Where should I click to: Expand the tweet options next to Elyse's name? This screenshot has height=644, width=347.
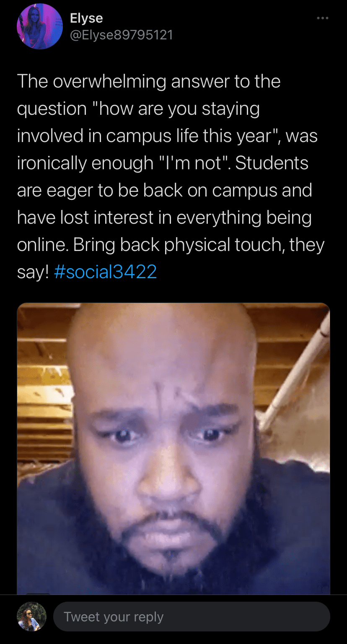(x=322, y=18)
